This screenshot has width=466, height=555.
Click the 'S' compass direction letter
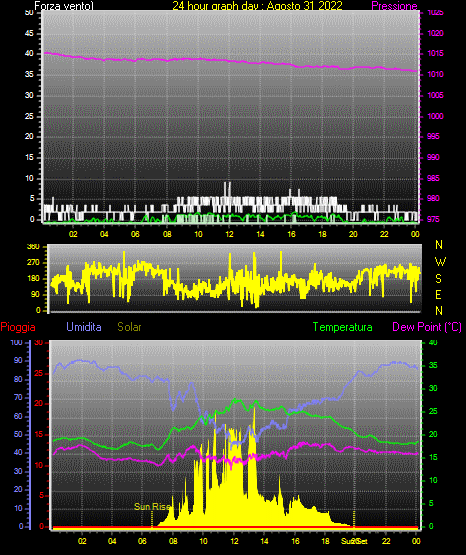point(438,279)
